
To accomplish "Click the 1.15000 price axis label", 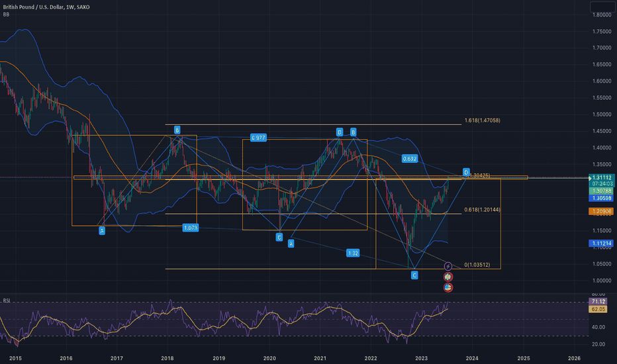I will (602, 230).
